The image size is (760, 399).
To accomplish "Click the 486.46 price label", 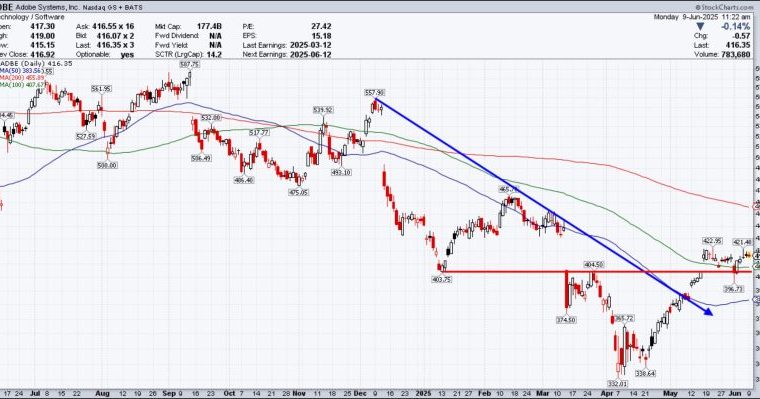I will click(244, 180).
